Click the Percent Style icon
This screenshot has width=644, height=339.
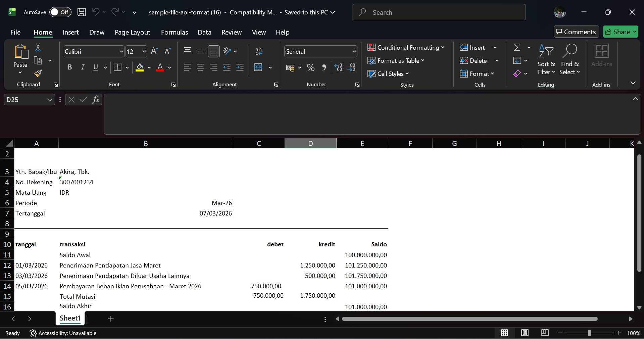coord(311,68)
